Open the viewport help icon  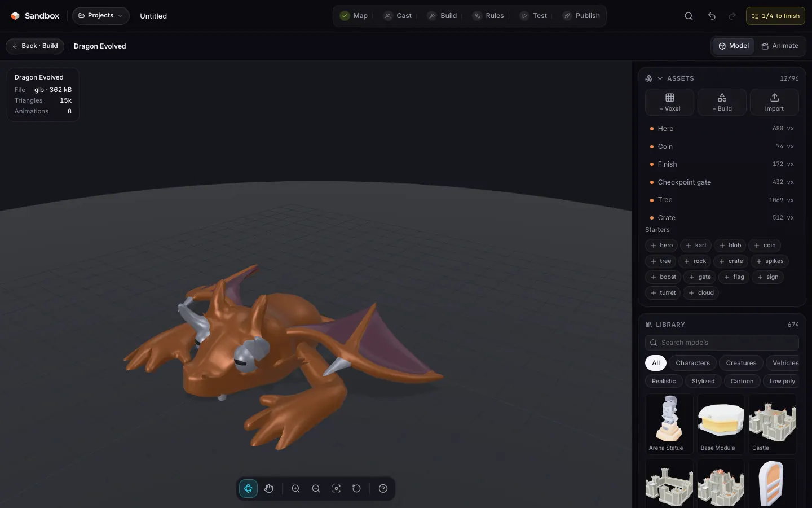[x=383, y=489]
